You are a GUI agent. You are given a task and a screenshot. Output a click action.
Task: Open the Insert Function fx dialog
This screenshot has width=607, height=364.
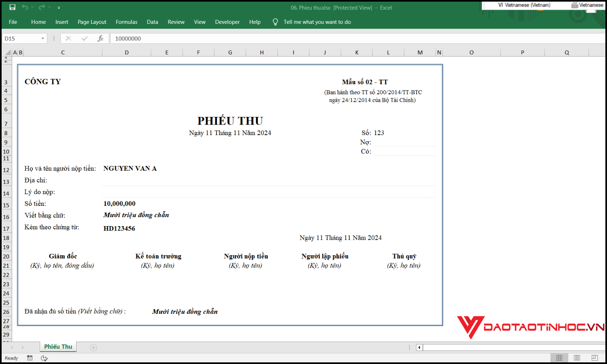click(100, 38)
